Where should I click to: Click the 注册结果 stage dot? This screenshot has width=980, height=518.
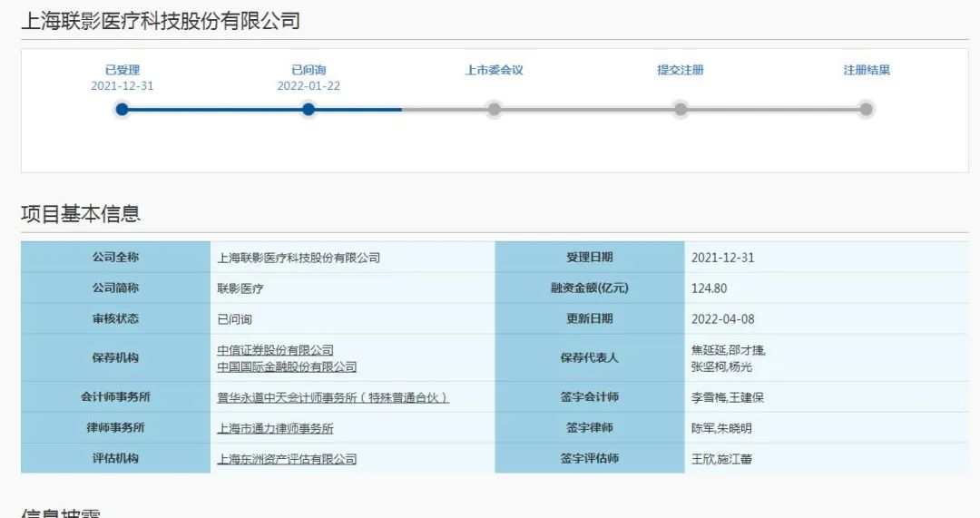point(867,110)
